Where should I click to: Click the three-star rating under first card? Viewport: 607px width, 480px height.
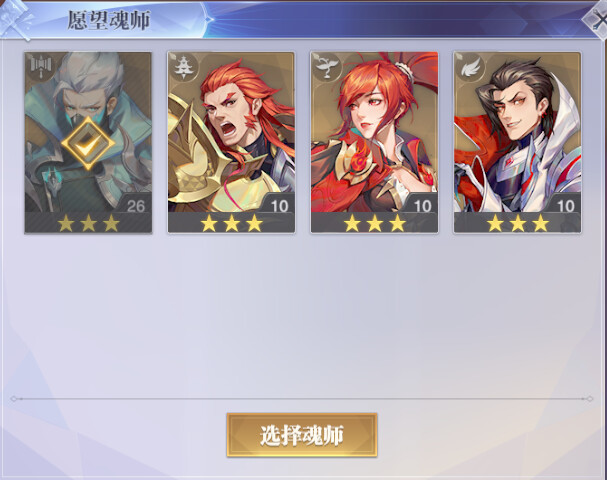point(88,223)
